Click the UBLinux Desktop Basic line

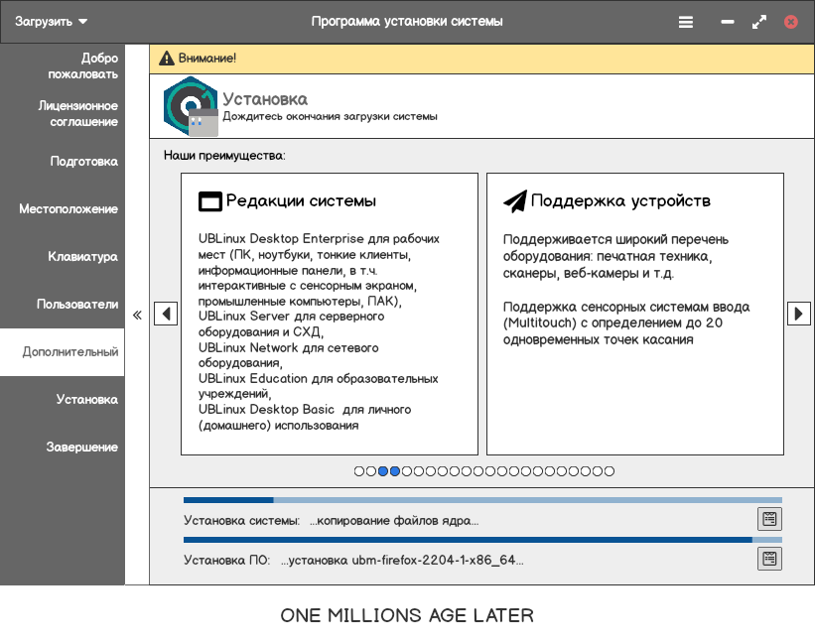tap(305, 417)
